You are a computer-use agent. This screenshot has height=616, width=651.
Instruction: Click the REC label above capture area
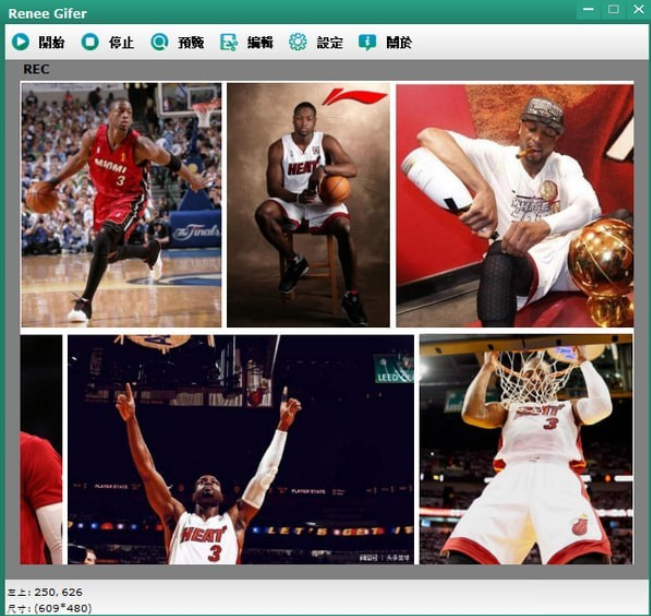[36, 70]
